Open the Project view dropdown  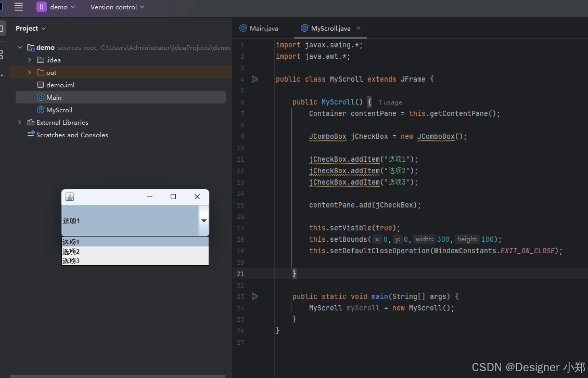point(31,29)
